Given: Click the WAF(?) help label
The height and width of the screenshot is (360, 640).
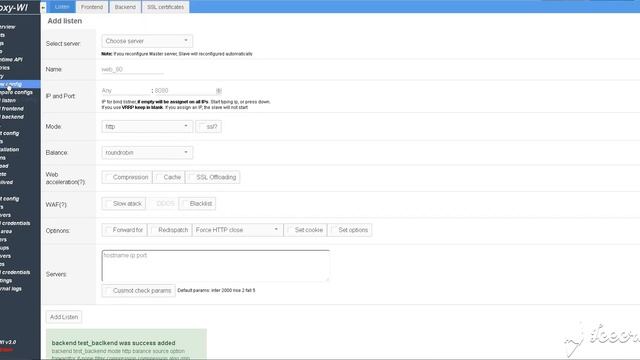Looking at the screenshot, I should [56, 204].
